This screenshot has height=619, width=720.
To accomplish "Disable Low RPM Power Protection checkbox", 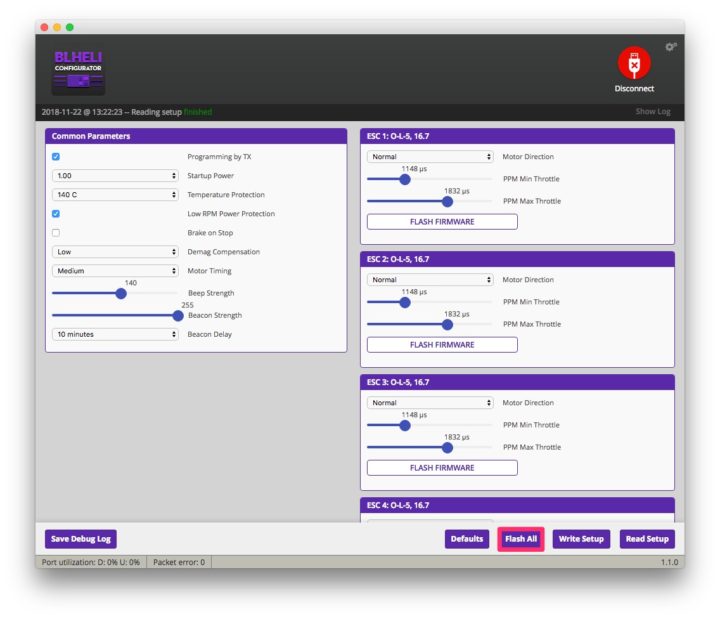I will [x=56, y=214].
